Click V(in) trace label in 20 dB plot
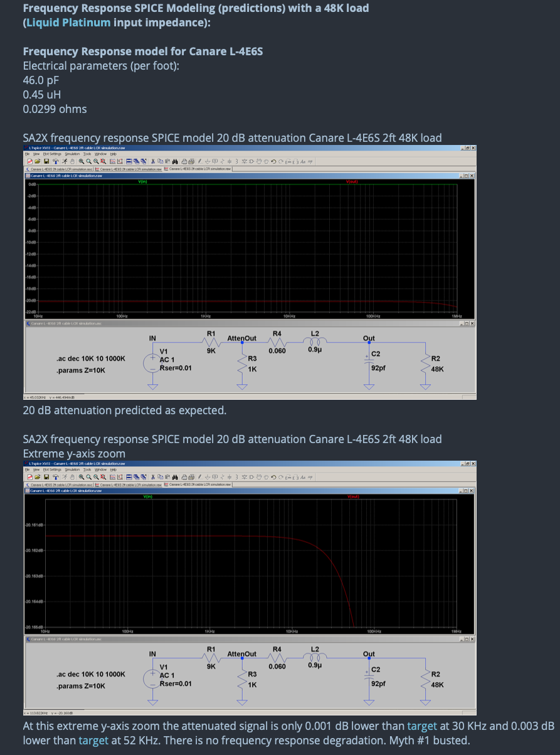Viewport: 560px width, 755px height. point(143,181)
